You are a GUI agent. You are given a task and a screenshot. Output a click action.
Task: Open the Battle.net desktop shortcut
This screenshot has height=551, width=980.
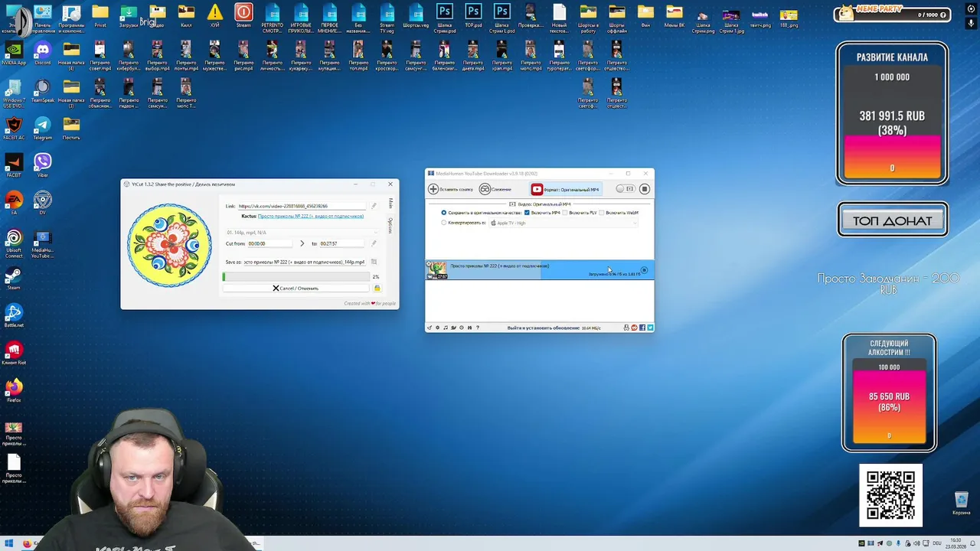coord(14,315)
